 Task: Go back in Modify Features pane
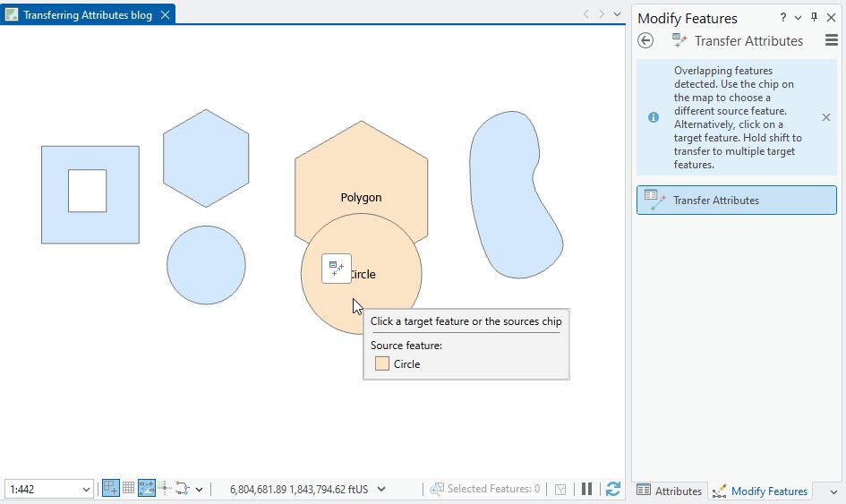(x=645, y=40)
